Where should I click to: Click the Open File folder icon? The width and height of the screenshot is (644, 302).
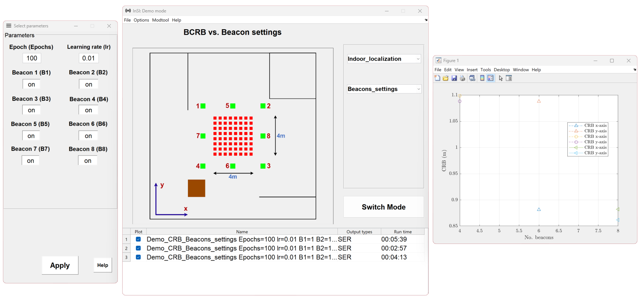pyautogui.click(x=446, y=78)
